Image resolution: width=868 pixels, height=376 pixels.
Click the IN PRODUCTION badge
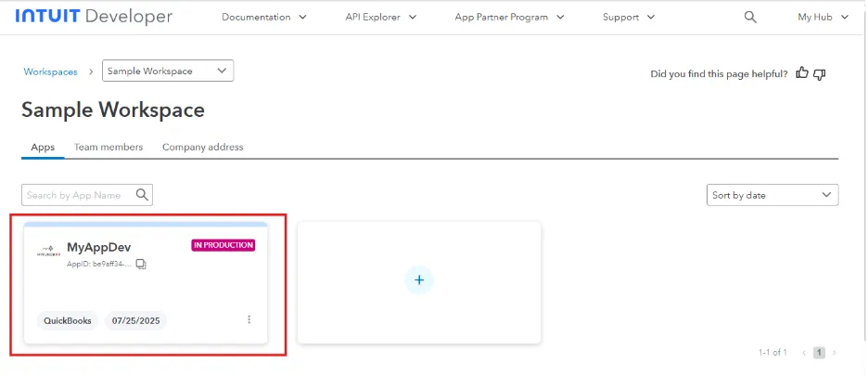[223, 245]
